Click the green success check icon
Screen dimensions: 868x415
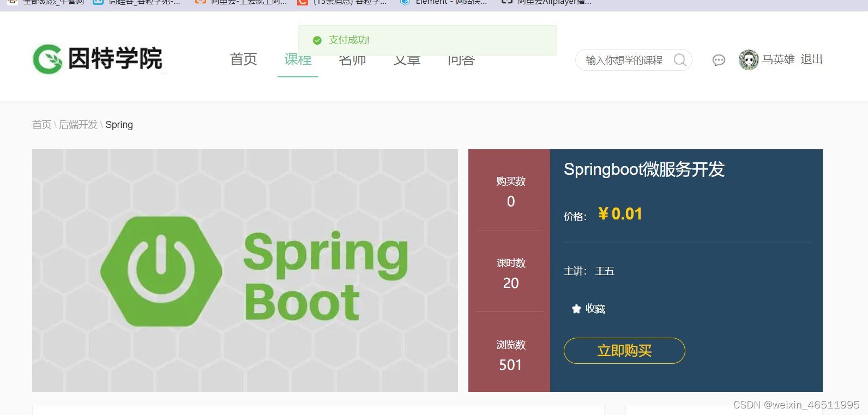pos(317,40)
